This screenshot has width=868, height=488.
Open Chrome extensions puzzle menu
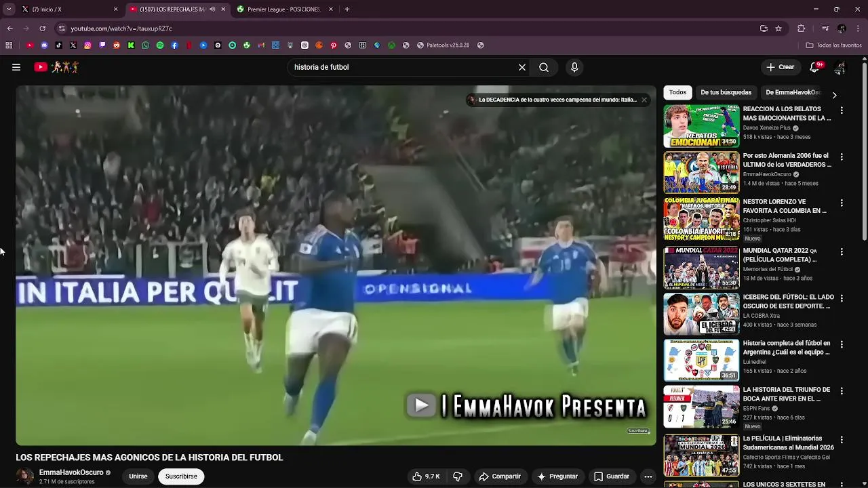coord(801,28)
